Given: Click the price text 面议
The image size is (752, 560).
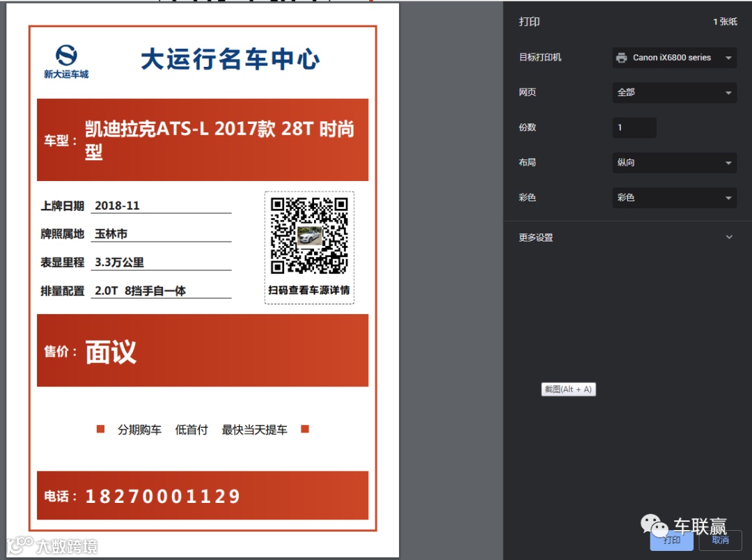Looking at the screenshot, I should [111, 352].
